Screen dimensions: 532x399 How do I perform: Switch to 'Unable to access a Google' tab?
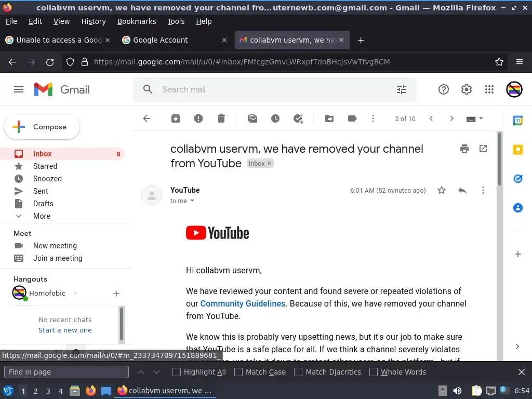tap(57, 40)
